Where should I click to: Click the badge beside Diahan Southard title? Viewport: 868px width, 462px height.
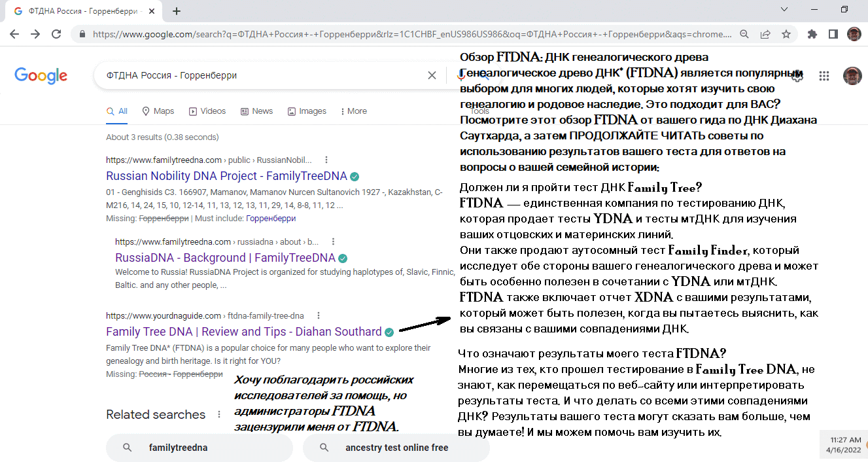390,332
